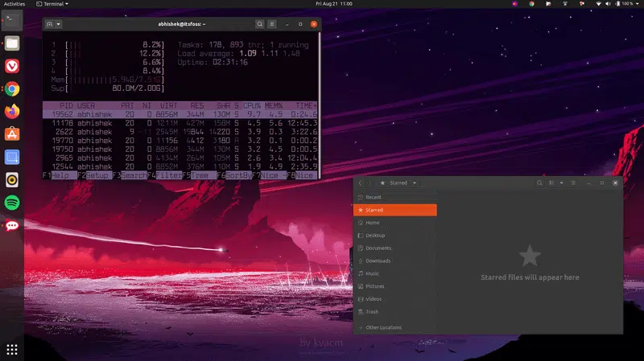Open Pictures in Files sidebar
644x361 pixels.
click(395, 286)
